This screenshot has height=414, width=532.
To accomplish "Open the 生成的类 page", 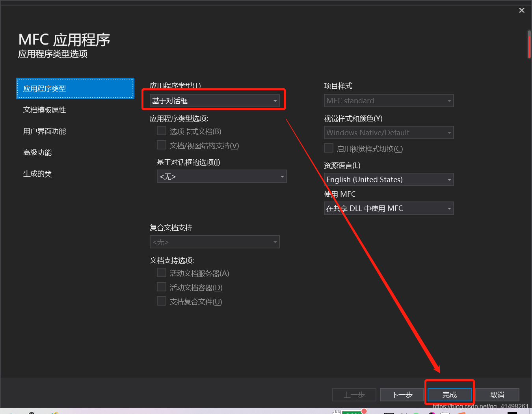I will pyautogui.click(x=37, y=174).
